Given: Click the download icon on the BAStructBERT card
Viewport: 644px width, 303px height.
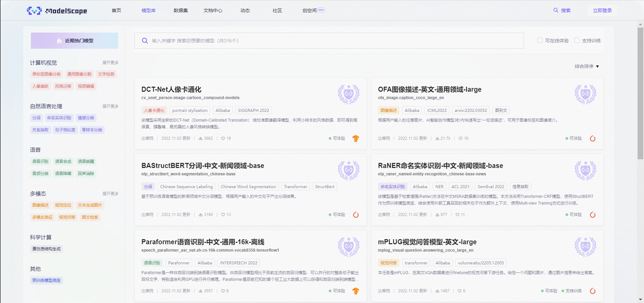Looking at the screenshot, I should click(201, 215).
